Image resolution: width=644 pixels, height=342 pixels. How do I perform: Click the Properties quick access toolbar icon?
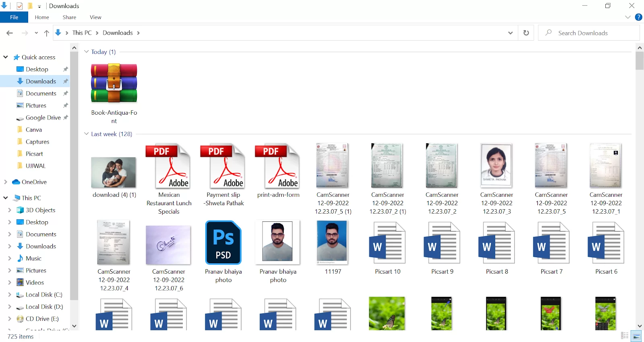(x=19, y=6)
